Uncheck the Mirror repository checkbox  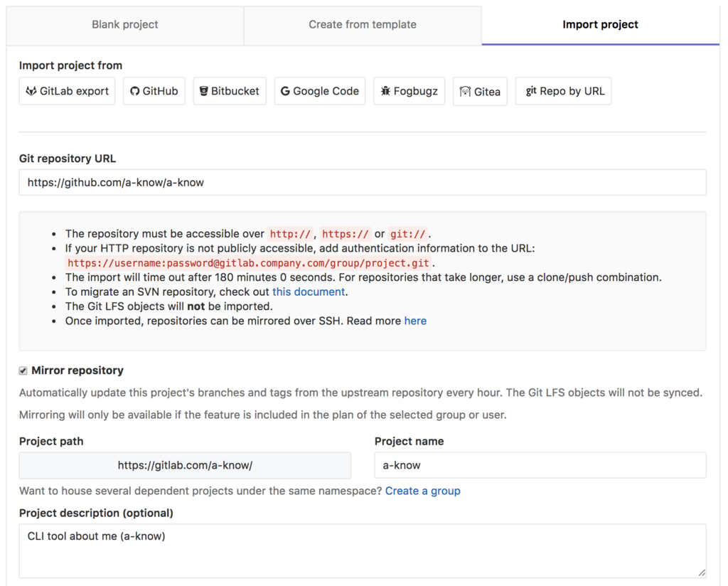tap(23, 371)
